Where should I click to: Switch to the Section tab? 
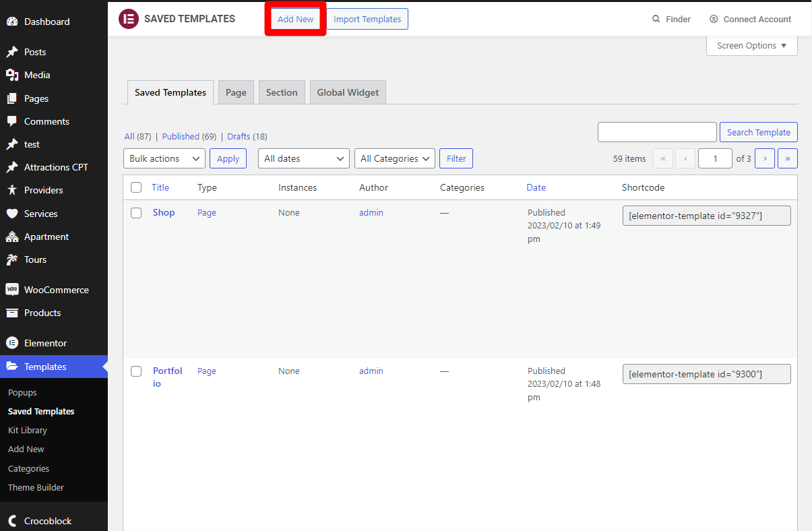pyautogui.click(x=282, y=92)
